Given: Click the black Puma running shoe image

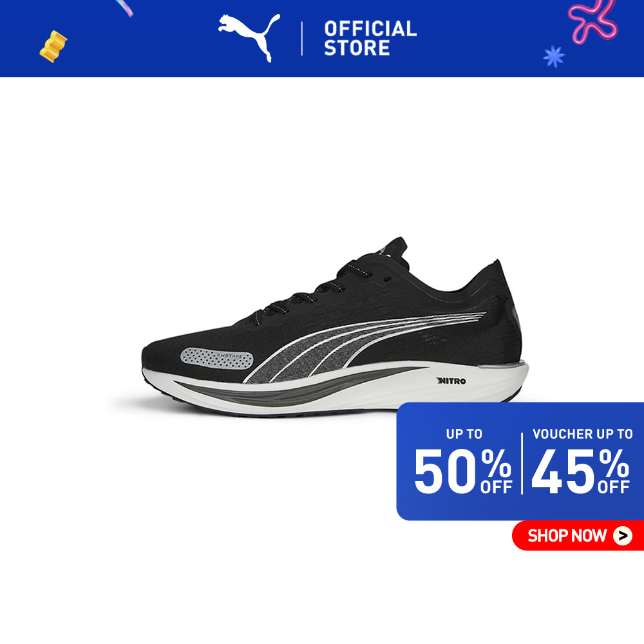Looking at the screenshot, I should [335, 327].
